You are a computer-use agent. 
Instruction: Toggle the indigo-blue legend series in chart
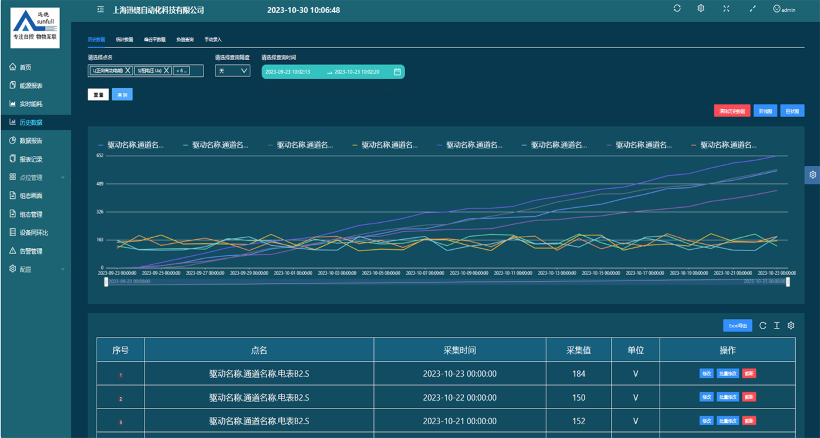(469, 145)
